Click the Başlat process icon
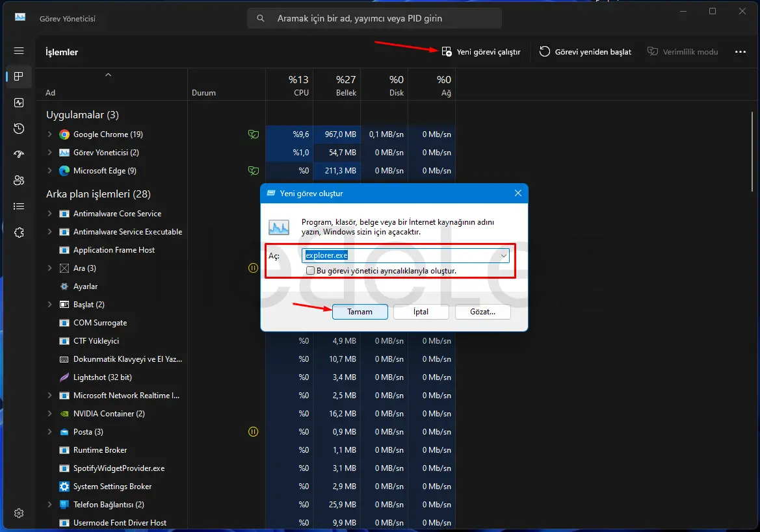Screen dimensions: 760x532 [x=64, y=305]
